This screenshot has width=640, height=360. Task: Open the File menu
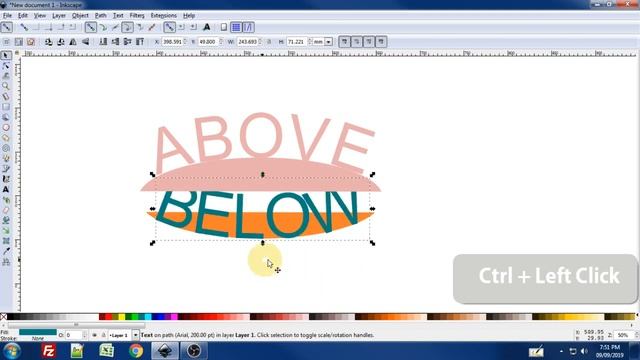[7, 16]
